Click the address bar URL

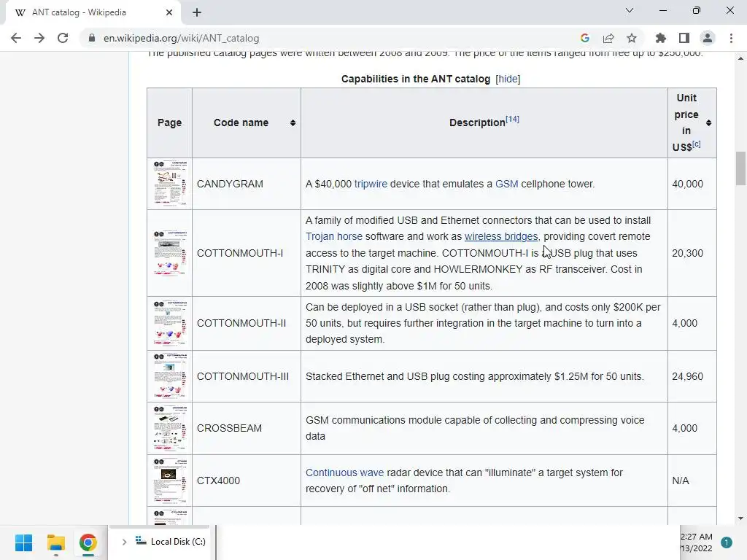pyautogui.click(x=182, y=38)
